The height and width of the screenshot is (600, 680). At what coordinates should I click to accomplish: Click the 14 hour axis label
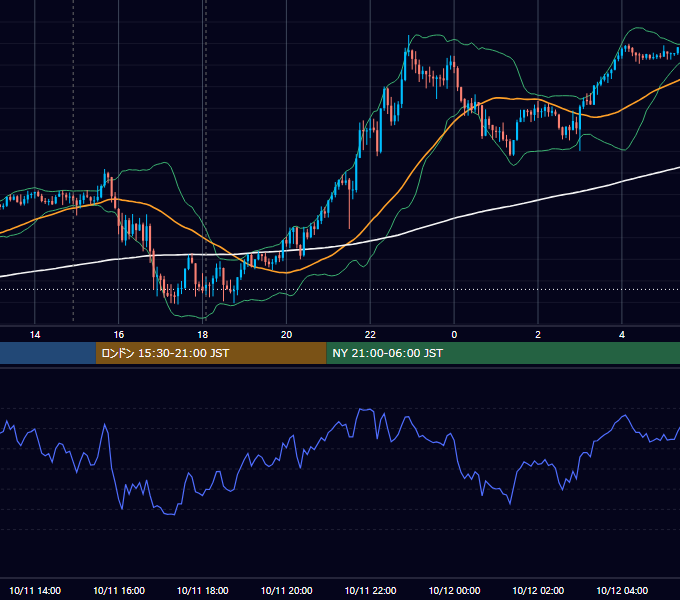click(35, 335)
